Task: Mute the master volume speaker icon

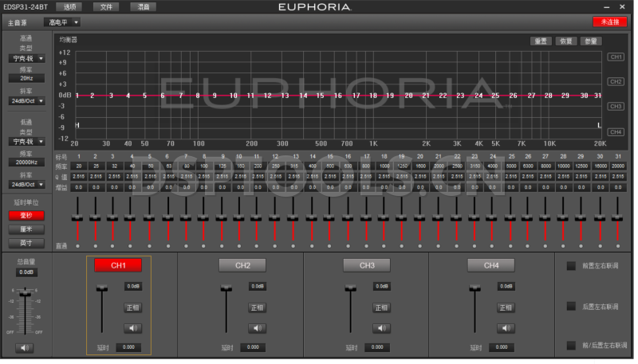Action: pyautogui.click(x=26, y=347)
